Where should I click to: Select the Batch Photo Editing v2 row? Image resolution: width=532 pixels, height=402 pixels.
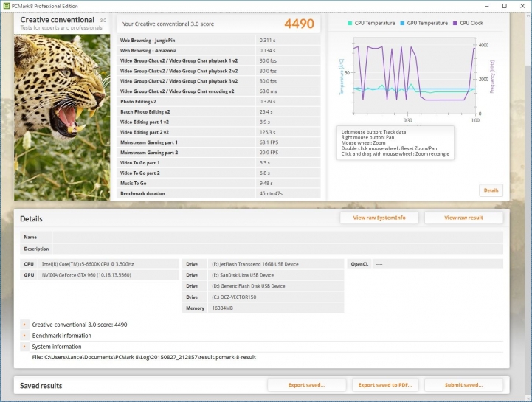coord(218,111)
